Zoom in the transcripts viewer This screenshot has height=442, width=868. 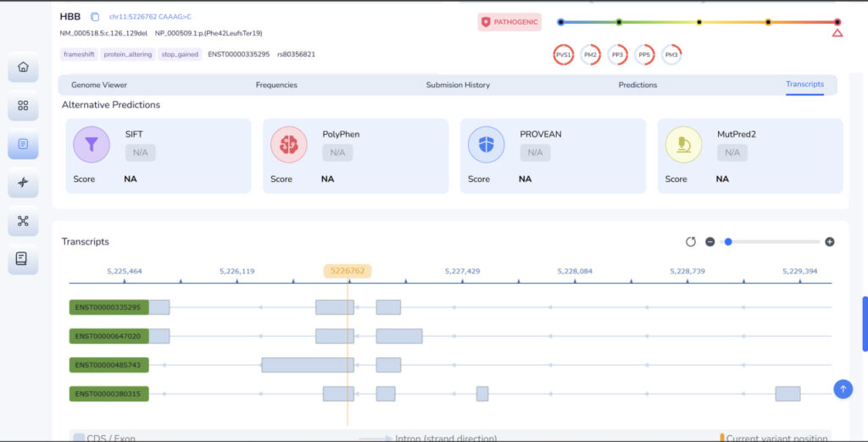(829, 241)
